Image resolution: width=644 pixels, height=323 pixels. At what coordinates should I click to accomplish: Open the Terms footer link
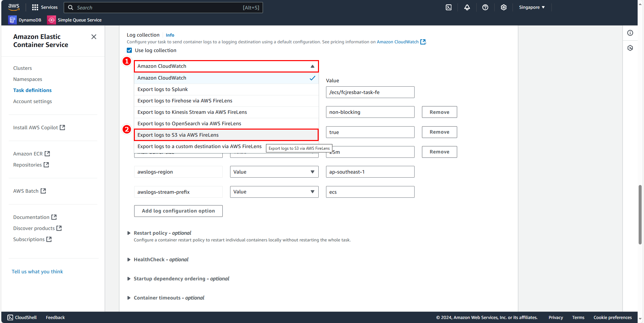[x=578, y=318]
